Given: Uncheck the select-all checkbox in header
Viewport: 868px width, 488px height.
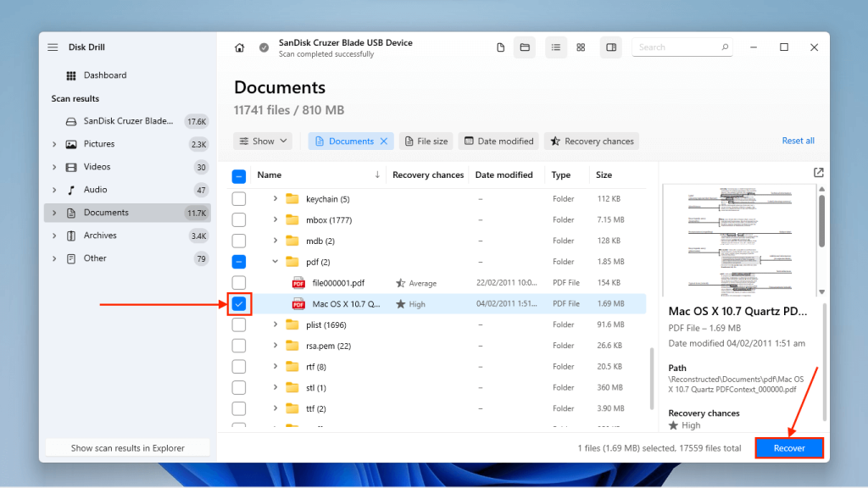Looking at the screenshot, I should point(238,175).
